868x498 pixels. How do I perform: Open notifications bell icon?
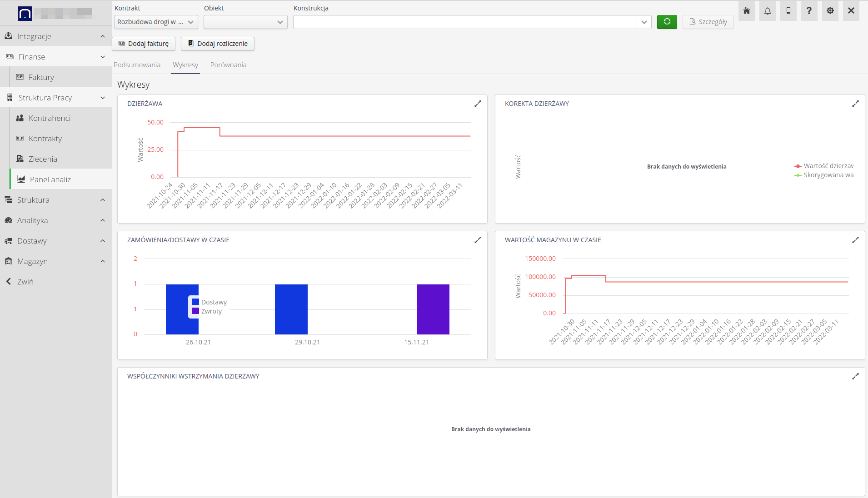pos(768,11)
